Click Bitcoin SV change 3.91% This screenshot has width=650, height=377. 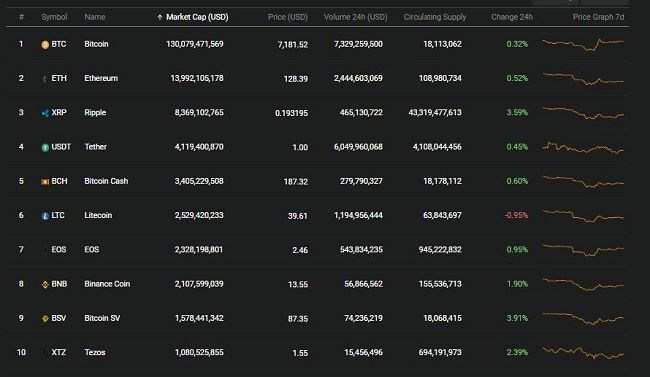pyautogui.click(x=517, y=318)
